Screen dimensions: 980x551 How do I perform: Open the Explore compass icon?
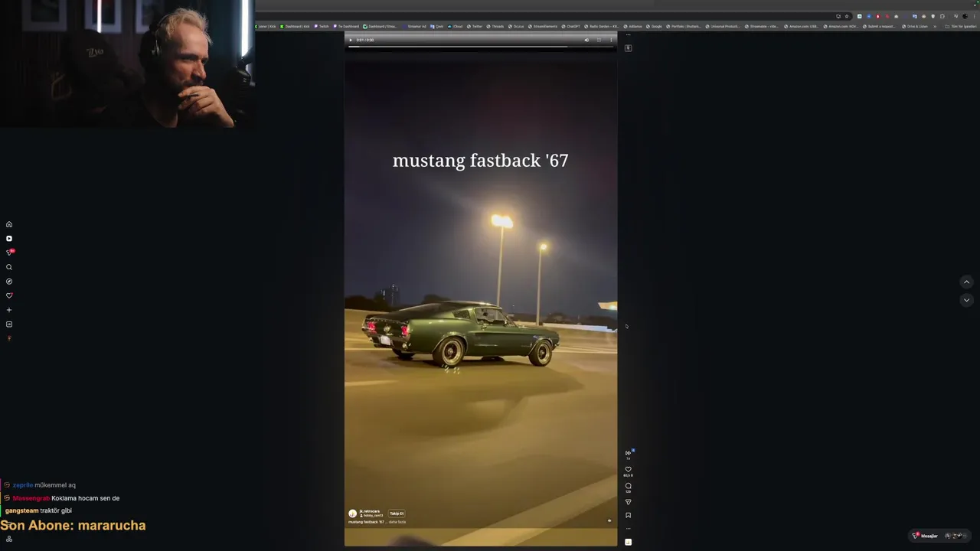point(9,282)
